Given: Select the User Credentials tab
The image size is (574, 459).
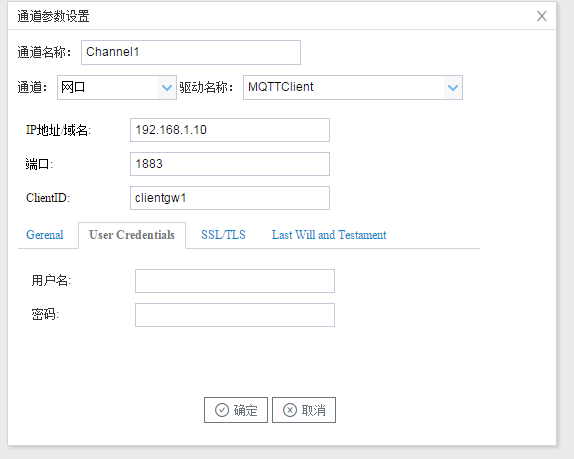Looking at the screenshot, I should [132, 235].
